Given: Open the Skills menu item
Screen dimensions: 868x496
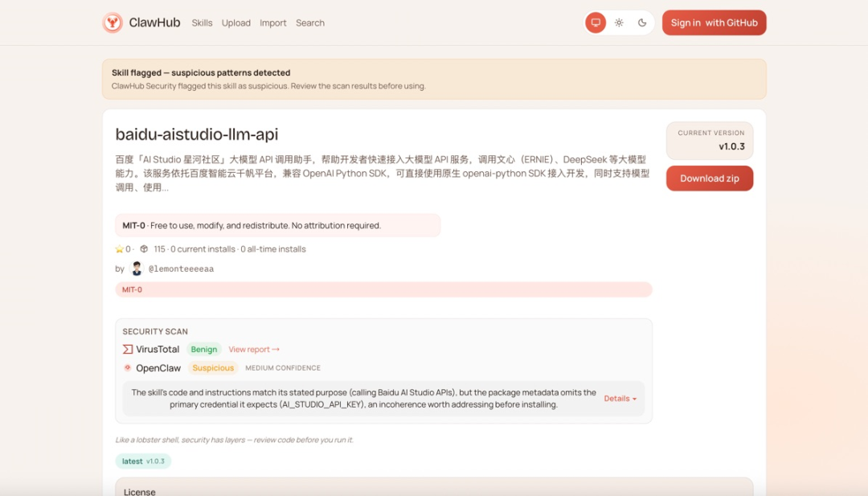Looking at the screenshot, I should pos(202,23).
